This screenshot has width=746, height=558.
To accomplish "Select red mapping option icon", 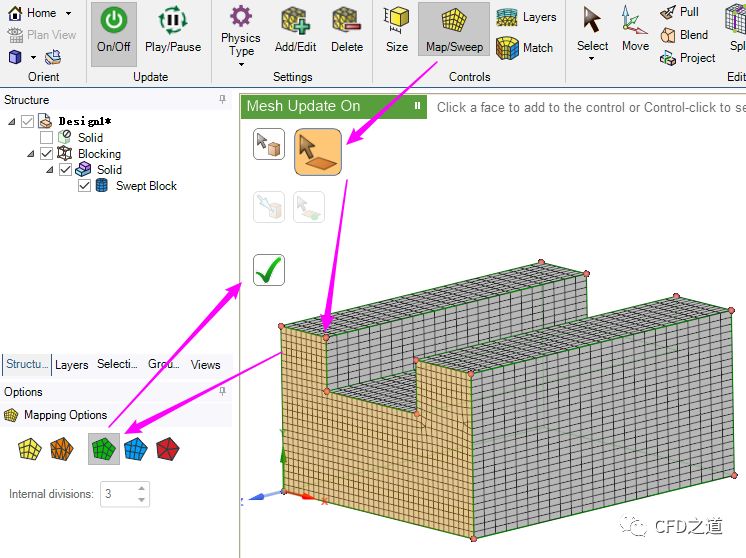I will 167,449.
